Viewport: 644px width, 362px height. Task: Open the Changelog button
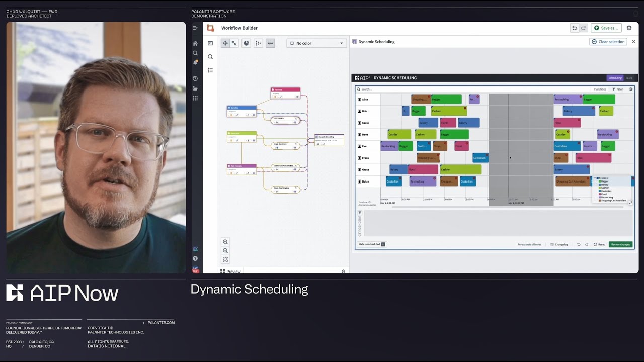click(559, 244)
